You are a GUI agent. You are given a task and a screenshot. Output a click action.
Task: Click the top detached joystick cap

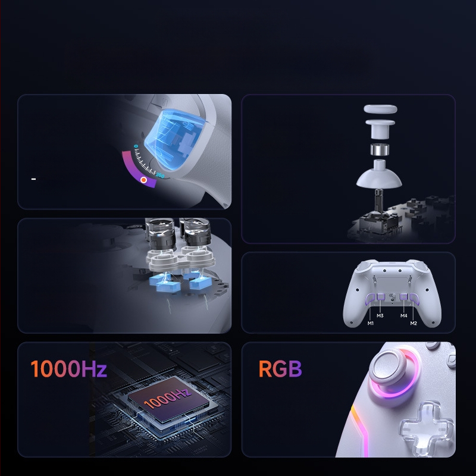[380, 109]
